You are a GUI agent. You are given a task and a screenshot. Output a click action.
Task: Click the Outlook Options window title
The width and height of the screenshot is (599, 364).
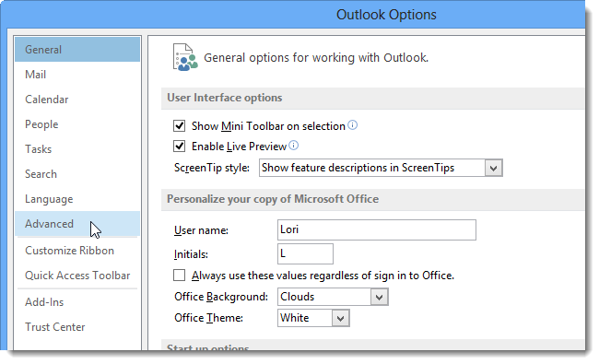[x=386, y=15]
